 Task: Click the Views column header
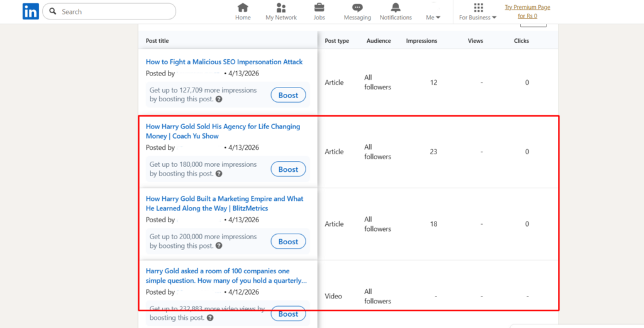[475, 41]
